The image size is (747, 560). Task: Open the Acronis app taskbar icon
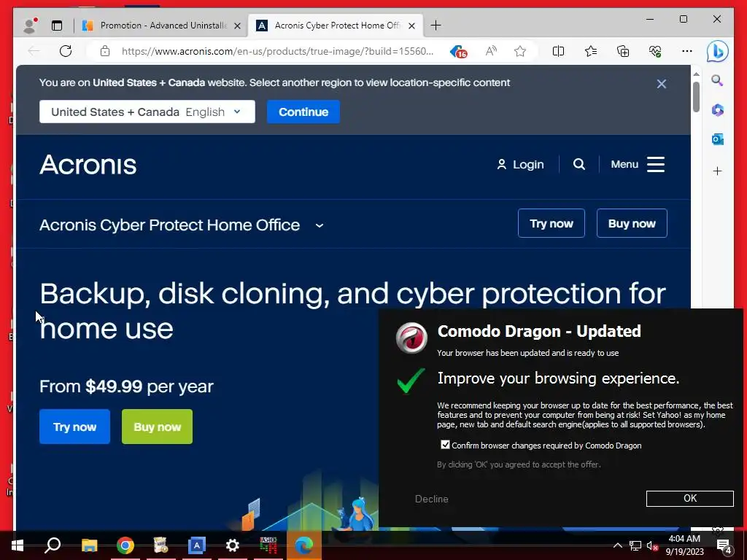pos(197,545)
